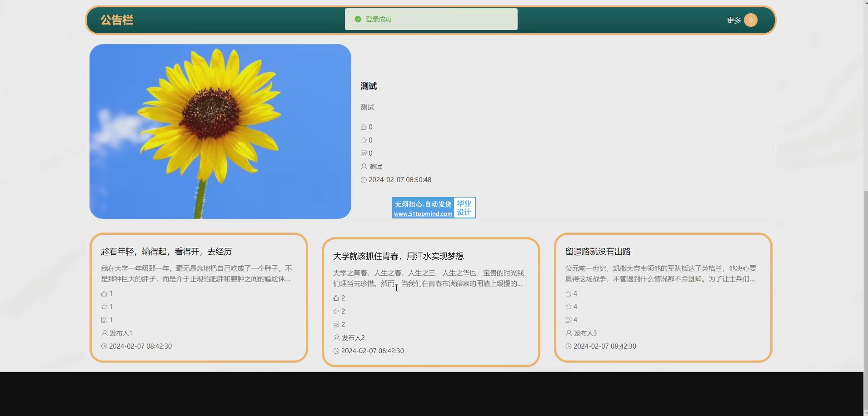Click the excerpt starting 公元前一世纪
The image size is (868, 416).
coord(661,274)
